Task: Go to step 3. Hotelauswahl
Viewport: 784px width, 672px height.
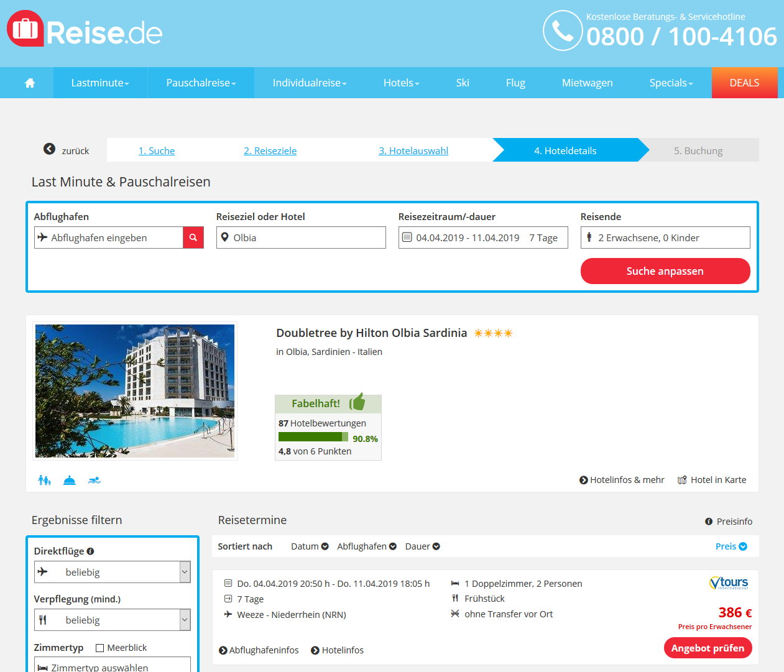Action: coord(413,150)
